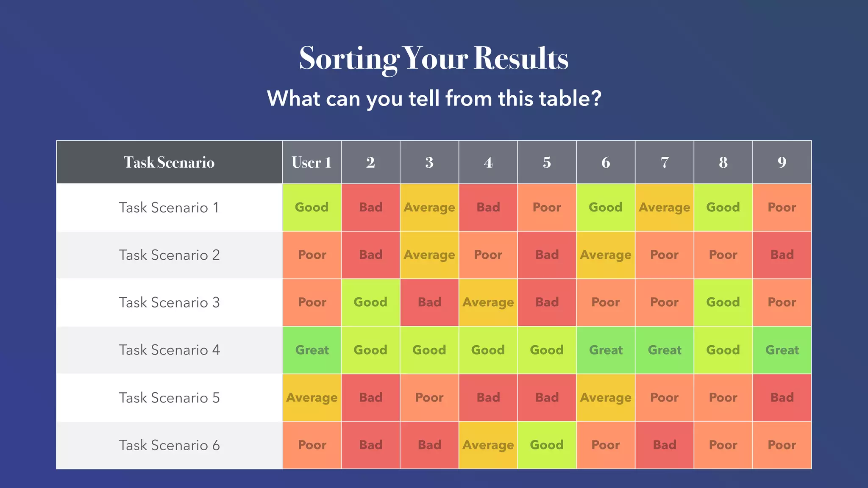Select the column 9 header
Screen dimensions: 868x488
782,162
